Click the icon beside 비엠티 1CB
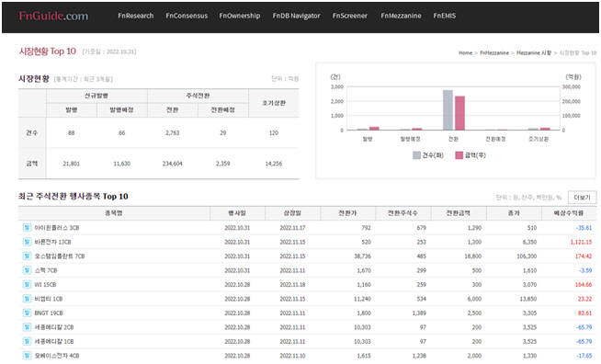 [x=27, y=299]
